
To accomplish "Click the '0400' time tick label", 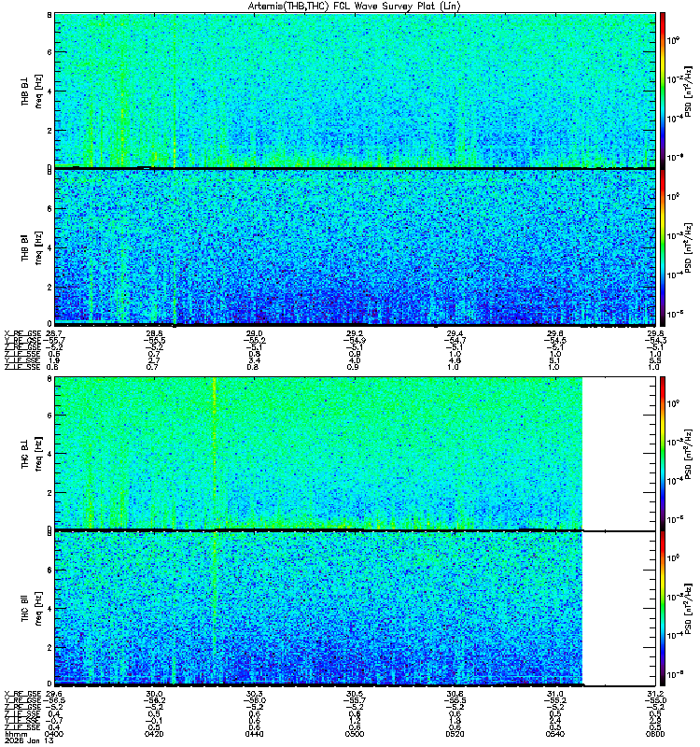I will click(54, 734).
